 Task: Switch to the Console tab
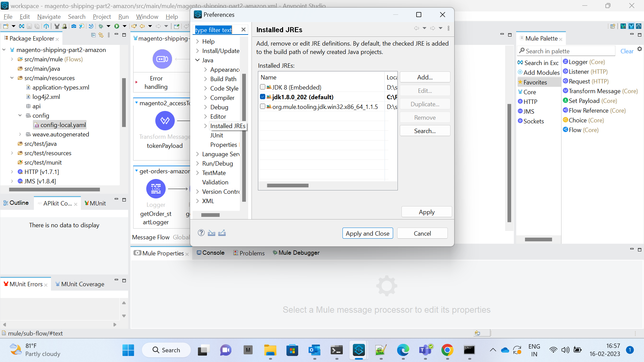(211, 253)
